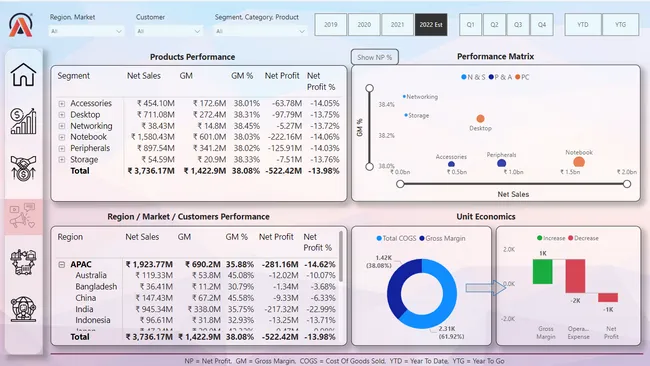The width and height of the screenshot is (650, 366).
Task: Click the red Operating Expense waterfall bar
Action: tap(575, 276)
